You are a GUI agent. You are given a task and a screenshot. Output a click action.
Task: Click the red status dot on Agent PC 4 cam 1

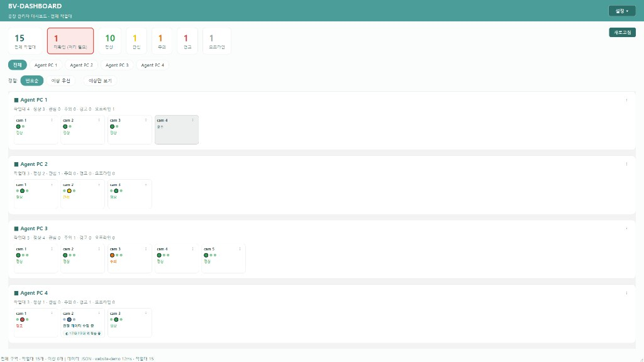click(22, 319)
